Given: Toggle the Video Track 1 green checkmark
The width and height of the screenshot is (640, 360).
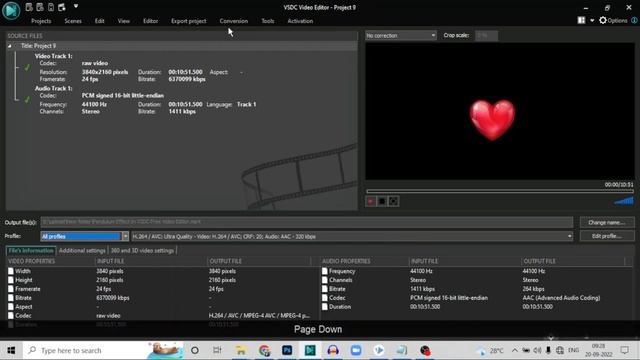Looking at the screenshot, I should 27,67.
